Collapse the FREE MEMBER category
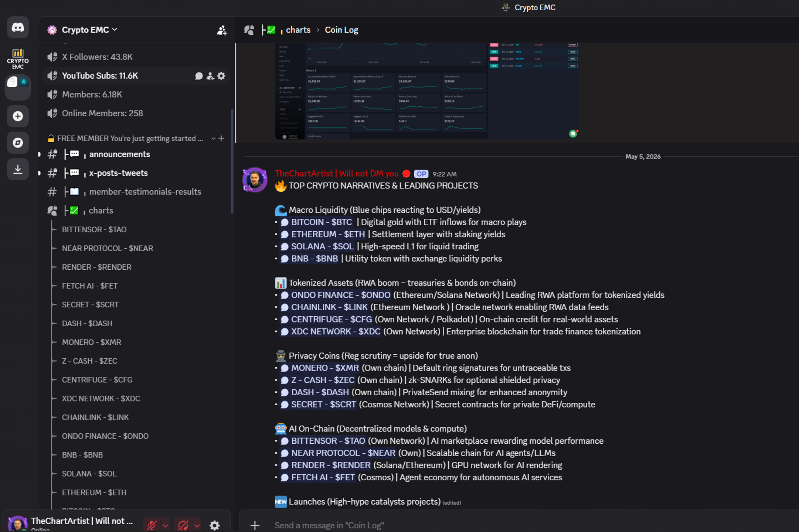 [213, 139]
